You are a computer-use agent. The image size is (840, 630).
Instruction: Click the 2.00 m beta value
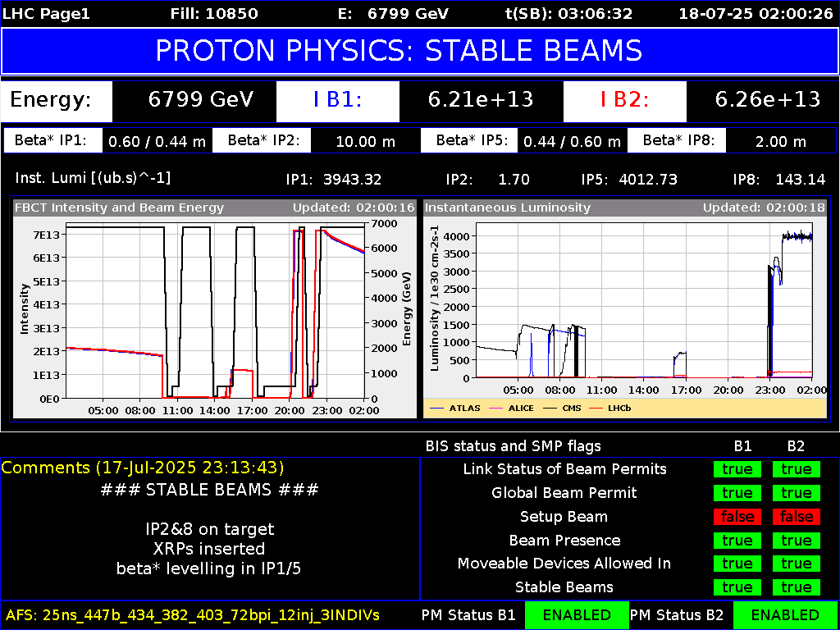780,142
